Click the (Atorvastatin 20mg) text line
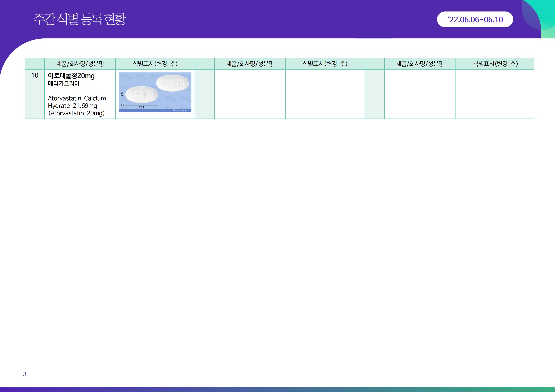Viewport: 555px width, 392px height. coord(76,113)
